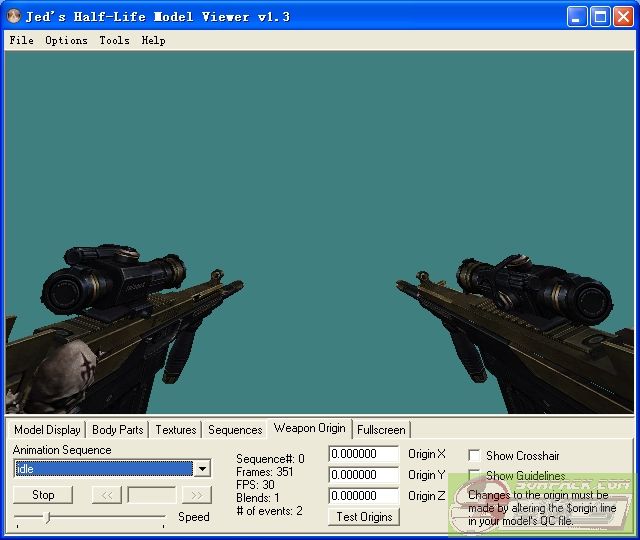The image size is (640, 540).
Task: Enable the Show Crosshair checkbox
Action: pyautogui.click(x=475, y=456)
